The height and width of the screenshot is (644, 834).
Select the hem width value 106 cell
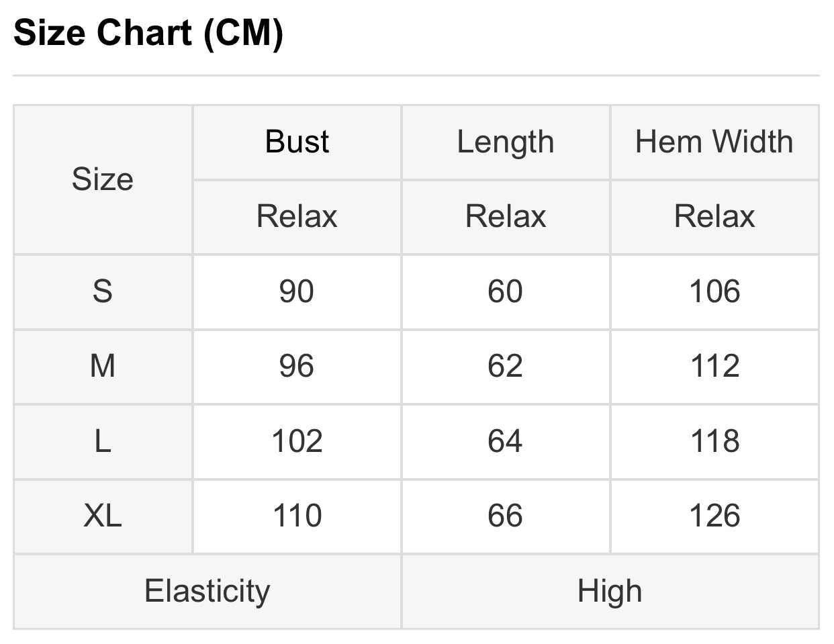(x=714, y=291)
